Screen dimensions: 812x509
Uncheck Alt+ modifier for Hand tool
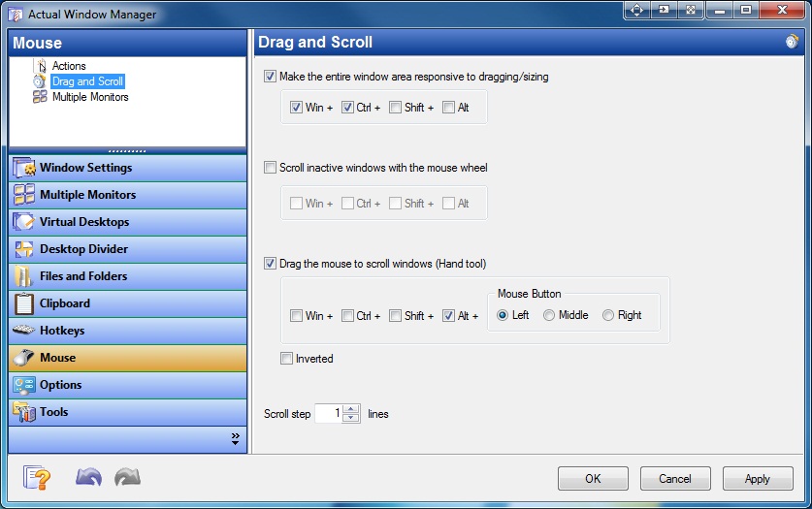(448, 315)
